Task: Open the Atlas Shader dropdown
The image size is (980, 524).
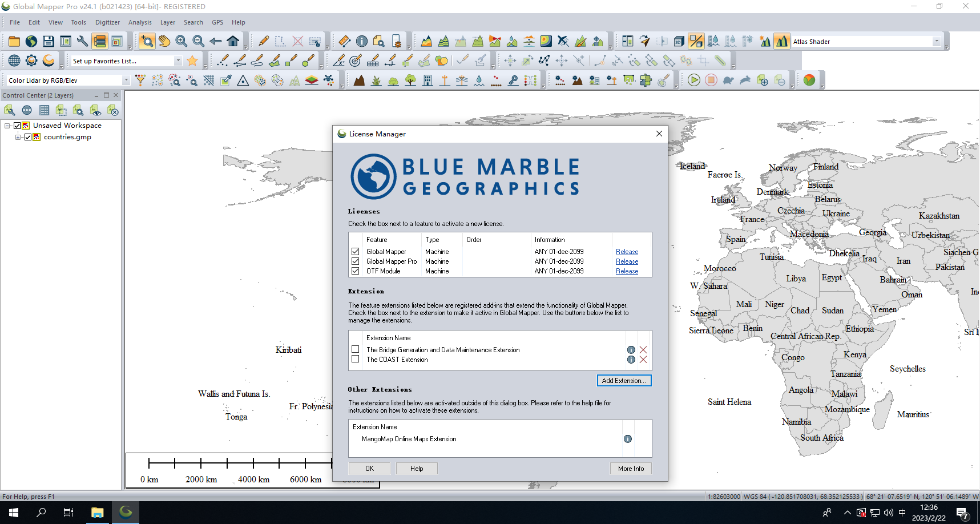Action: click(936, 41)
